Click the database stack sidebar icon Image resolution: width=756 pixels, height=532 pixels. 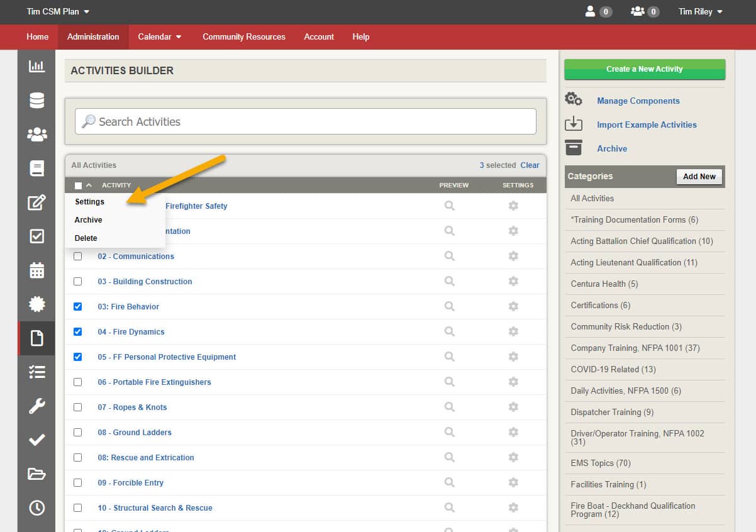(x=36, y=100)
